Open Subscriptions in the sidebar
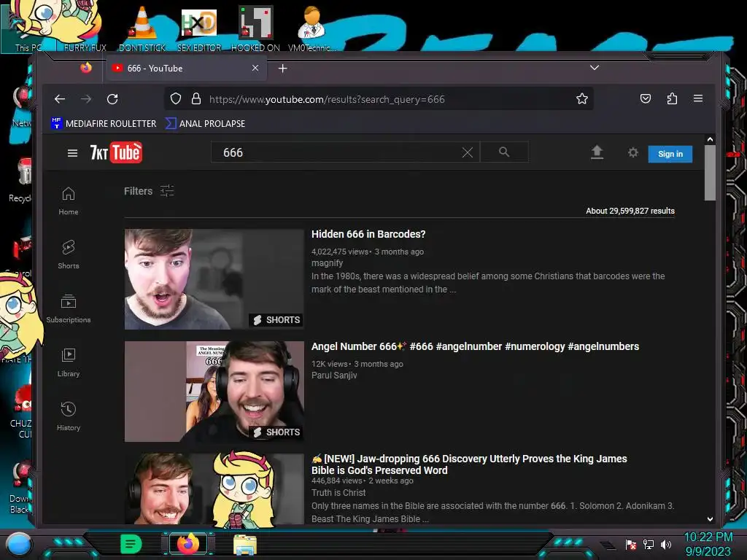The height and width of the screenshot is (560, 747). click(69, 308)
